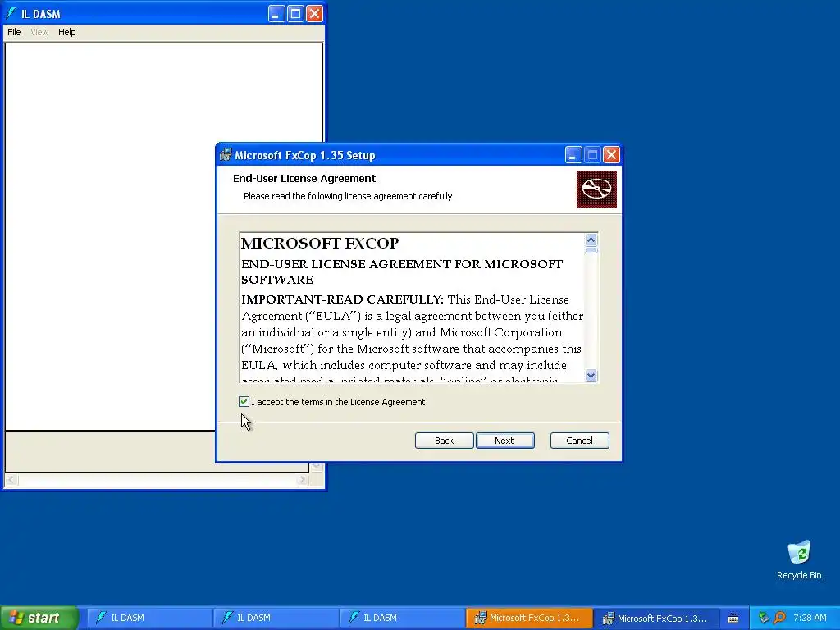
Task: Open the Windows Start menu
Action: tap(39, 618)
